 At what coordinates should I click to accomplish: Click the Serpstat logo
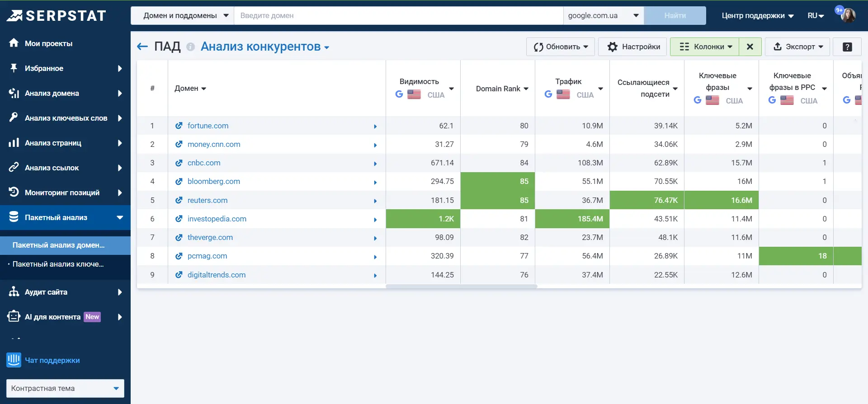coord(56,16)
